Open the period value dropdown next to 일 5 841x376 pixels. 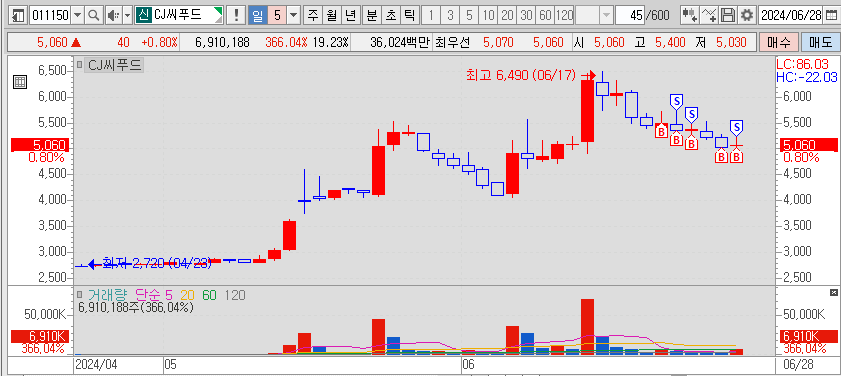[294, 15]
